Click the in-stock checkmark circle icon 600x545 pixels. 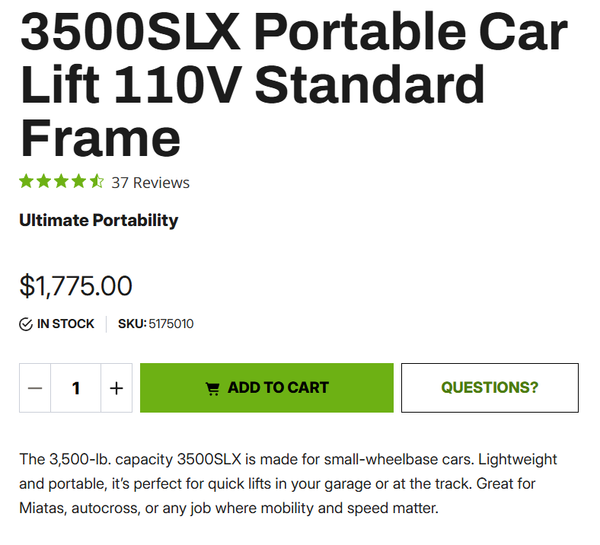point(26,324)
